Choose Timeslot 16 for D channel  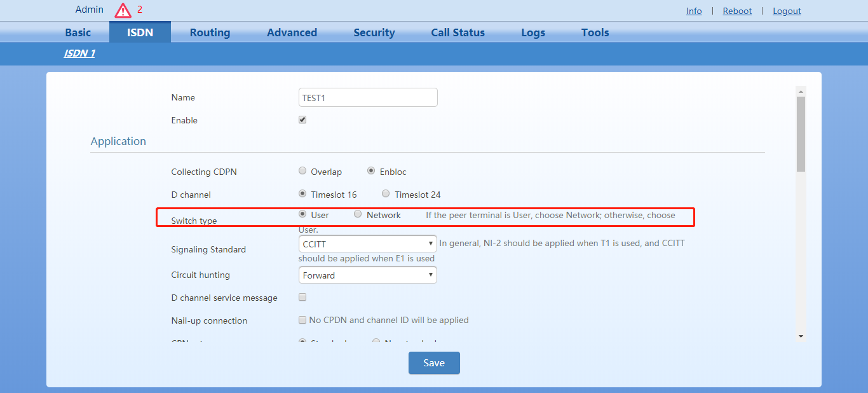[302, 194]
